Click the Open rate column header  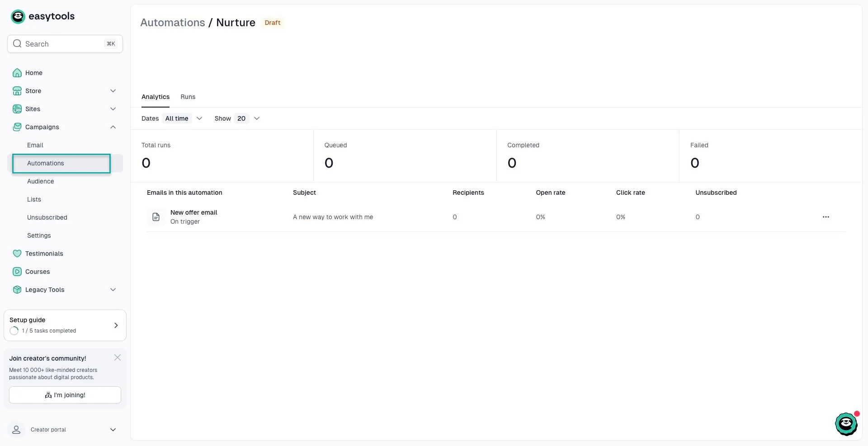(551, 192)
